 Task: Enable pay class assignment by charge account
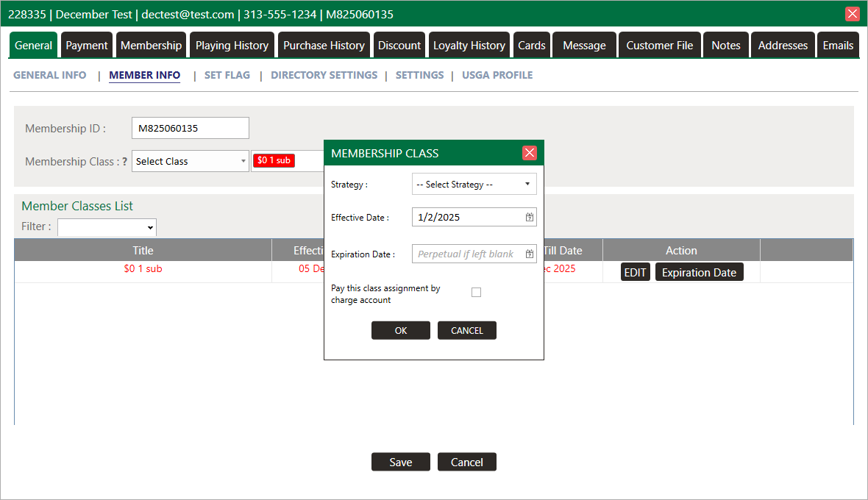[x=476, y=293]
